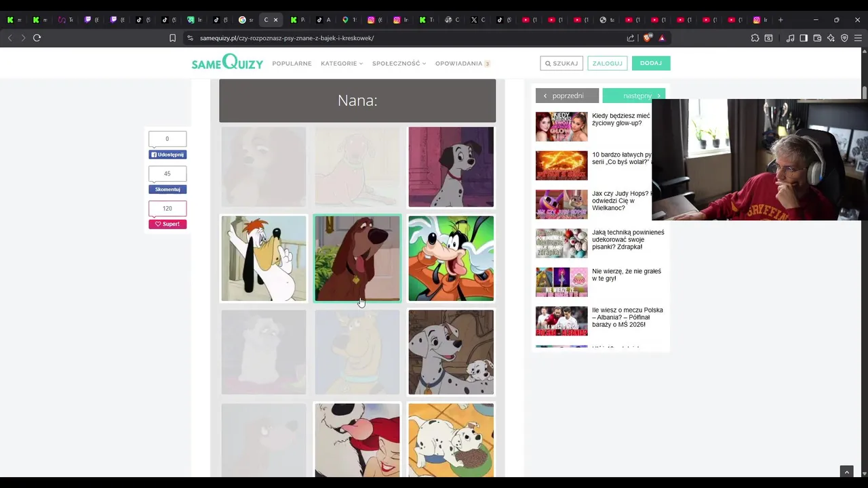
Task: Click the ZALOGUJ login button
Action: pyautogui.click(x=607, y=64)
